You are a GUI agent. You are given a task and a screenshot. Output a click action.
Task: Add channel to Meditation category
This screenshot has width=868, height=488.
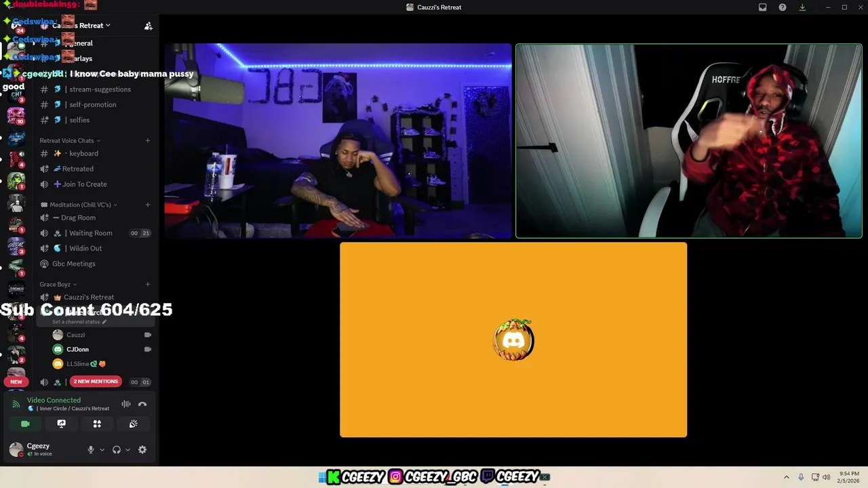[148, 205]
